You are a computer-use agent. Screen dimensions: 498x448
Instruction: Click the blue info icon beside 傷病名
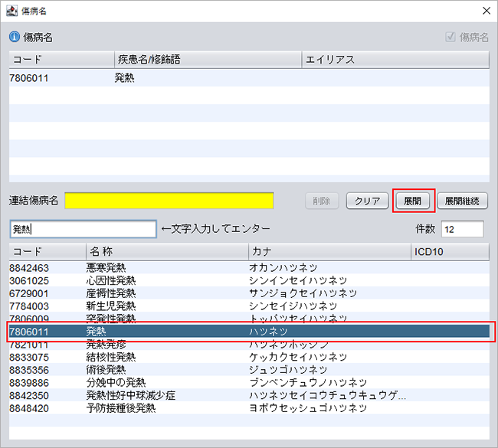pos(15,37)
